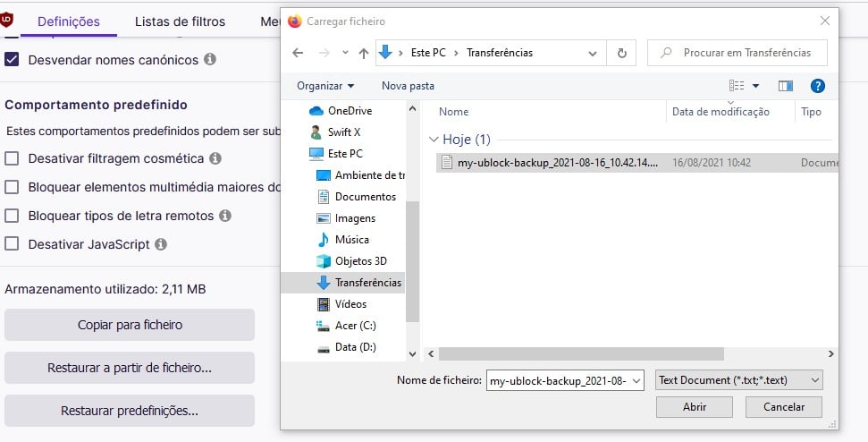
Task: Refresh the Transferências folder view
Action: pos(621,53)
